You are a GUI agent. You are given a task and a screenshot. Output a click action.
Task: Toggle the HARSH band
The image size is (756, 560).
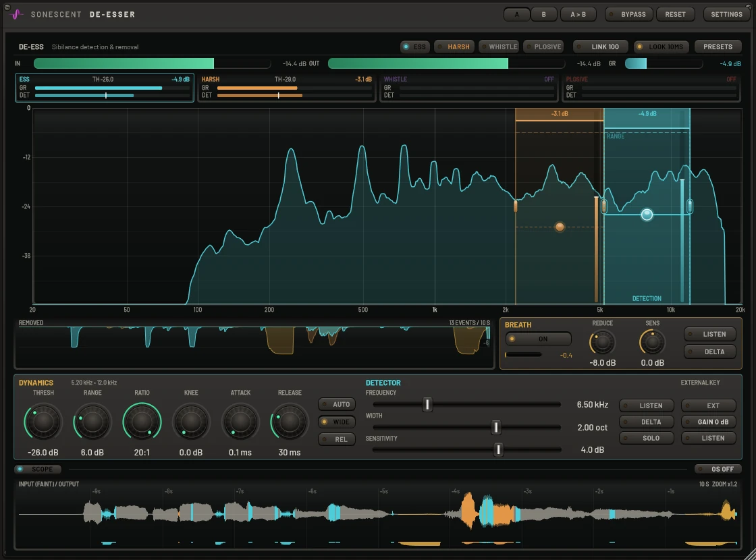click(x=454, y=47)
